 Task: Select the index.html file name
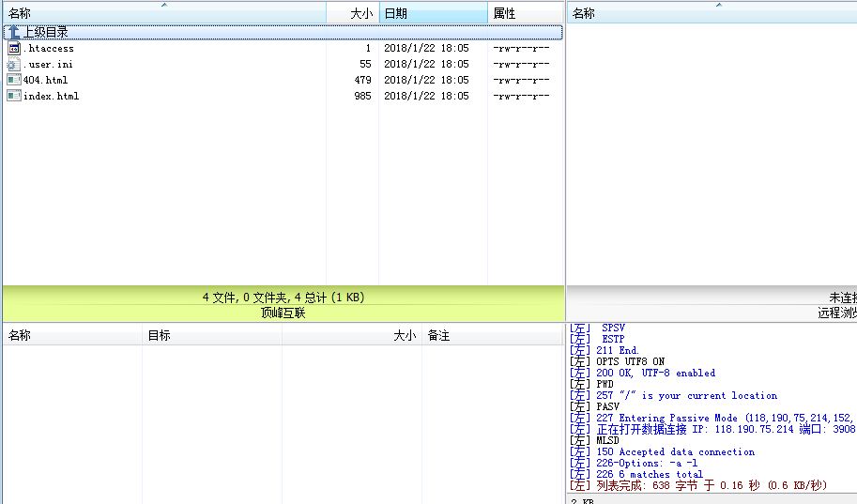[x=52, y=96]
